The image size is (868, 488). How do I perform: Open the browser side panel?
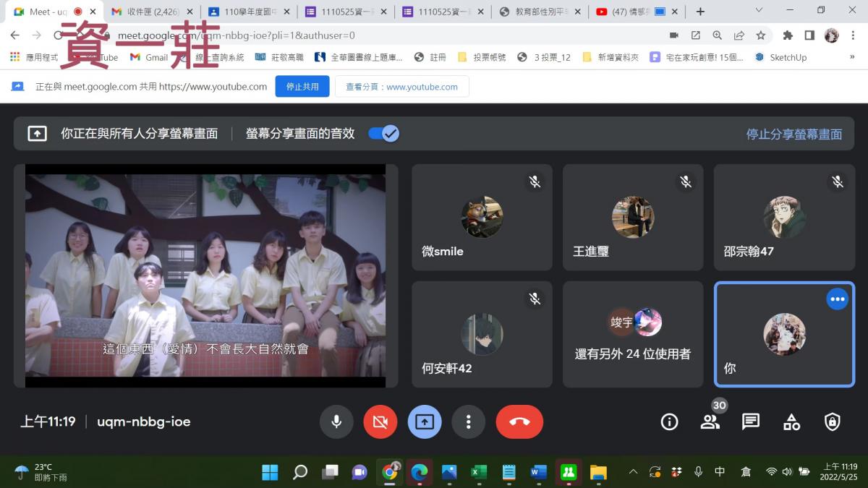pos(809,35)
